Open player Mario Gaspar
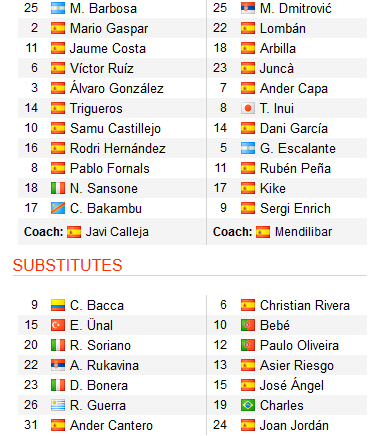The height and width of the screenshot is (436, 374). pos(109,29)
